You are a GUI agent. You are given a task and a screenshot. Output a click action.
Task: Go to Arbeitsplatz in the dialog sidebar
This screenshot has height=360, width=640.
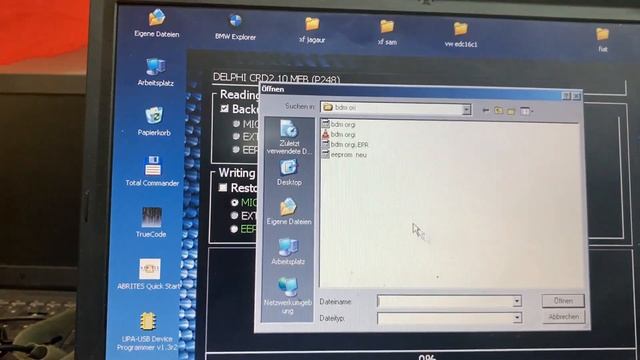288,251
